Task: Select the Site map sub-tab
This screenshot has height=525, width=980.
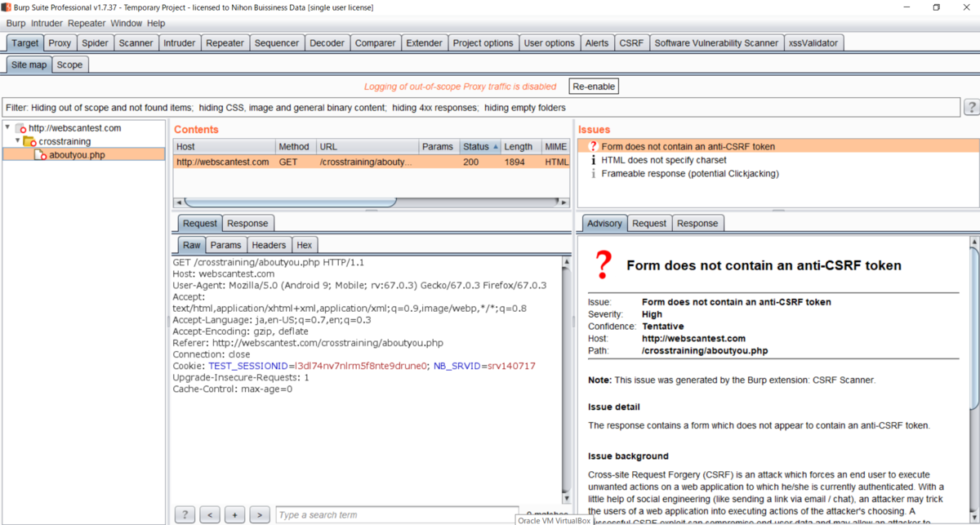Action: click(29, 65)
